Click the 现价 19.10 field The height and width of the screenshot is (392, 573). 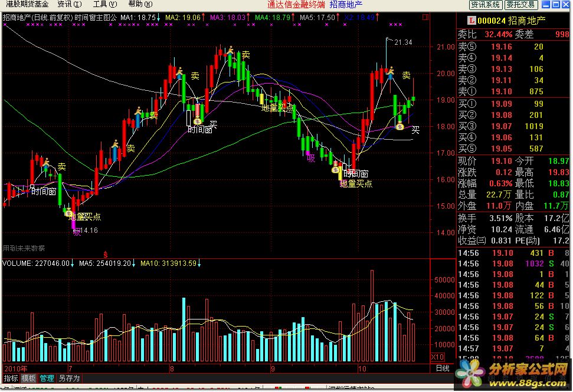(485, 161)
